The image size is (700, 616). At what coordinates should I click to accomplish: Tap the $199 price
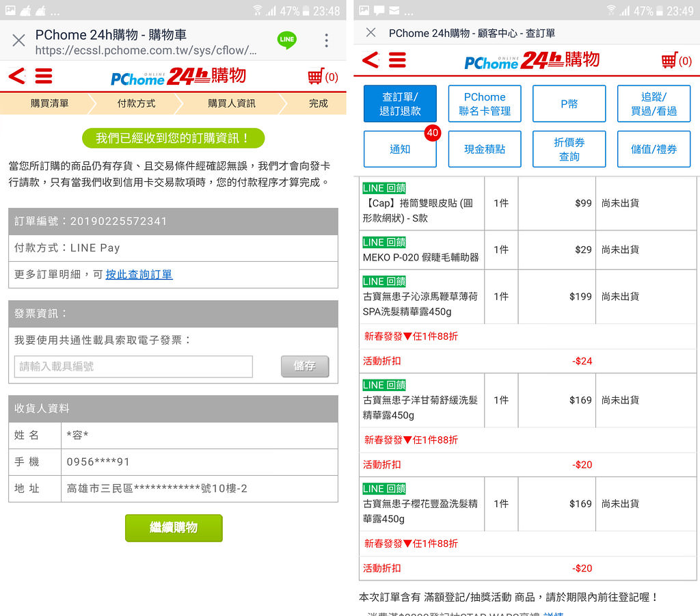(580, 297)
